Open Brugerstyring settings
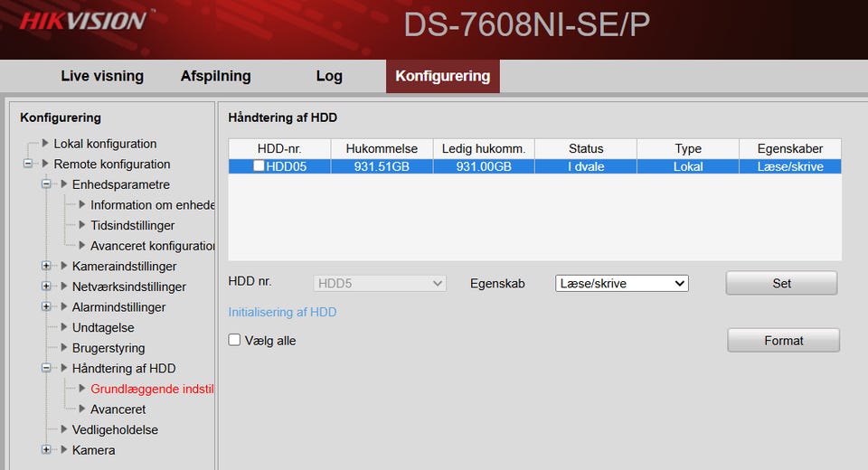 click(x=108, y=348)
